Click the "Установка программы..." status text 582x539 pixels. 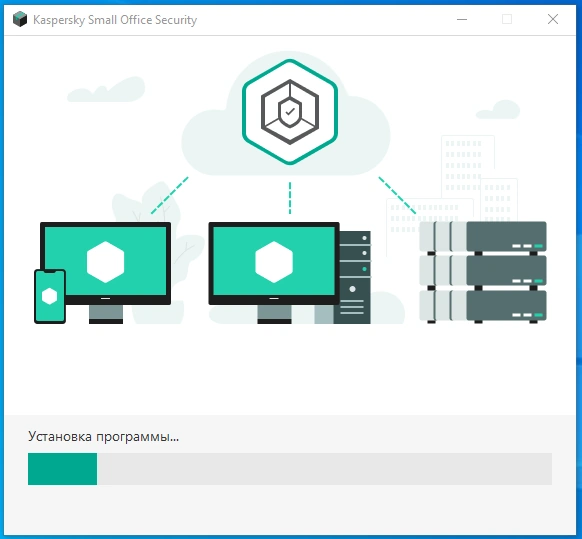click(x=104, y=437)
